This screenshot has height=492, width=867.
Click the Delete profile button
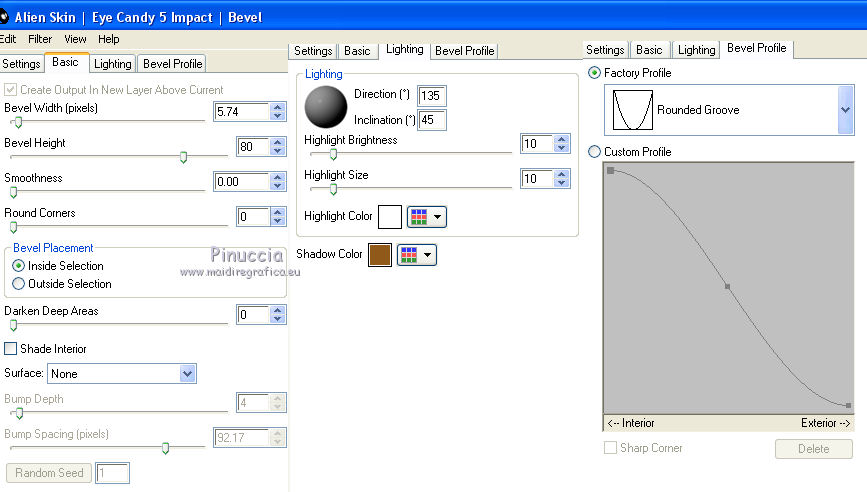click(813, 449)
